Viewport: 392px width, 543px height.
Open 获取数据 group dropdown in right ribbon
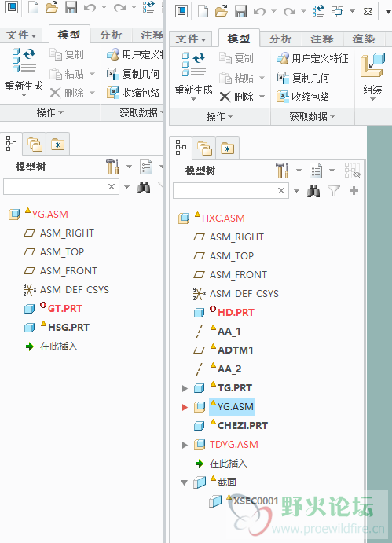313,116
